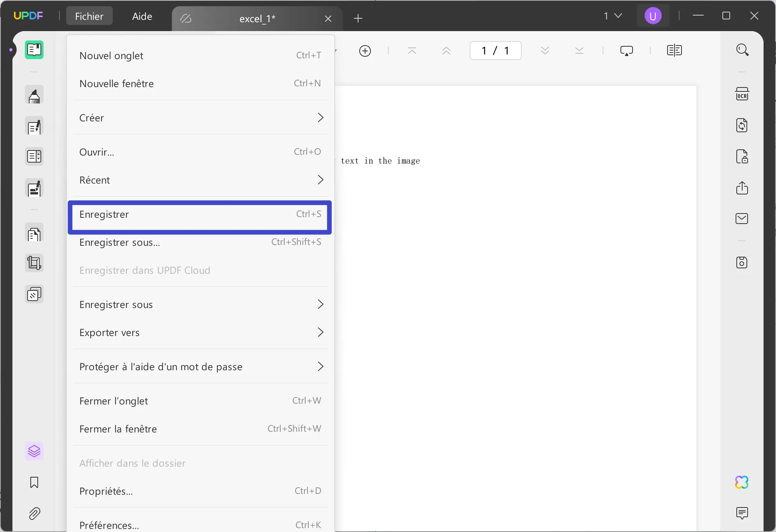
Task: Go to previous page double chevron
Action: click(x=446, y=51)
